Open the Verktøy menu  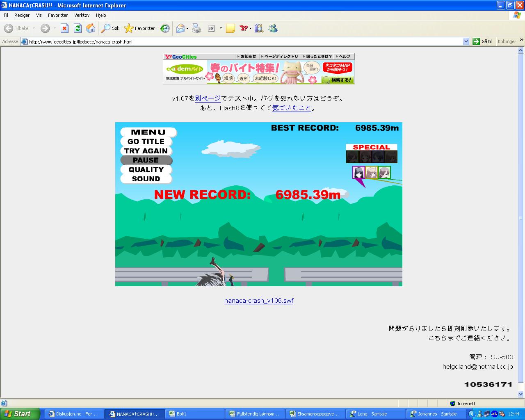[x=82, y=15]
